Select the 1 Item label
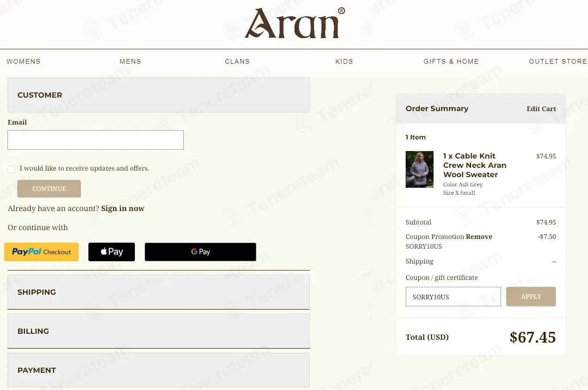 pos(415,137)
